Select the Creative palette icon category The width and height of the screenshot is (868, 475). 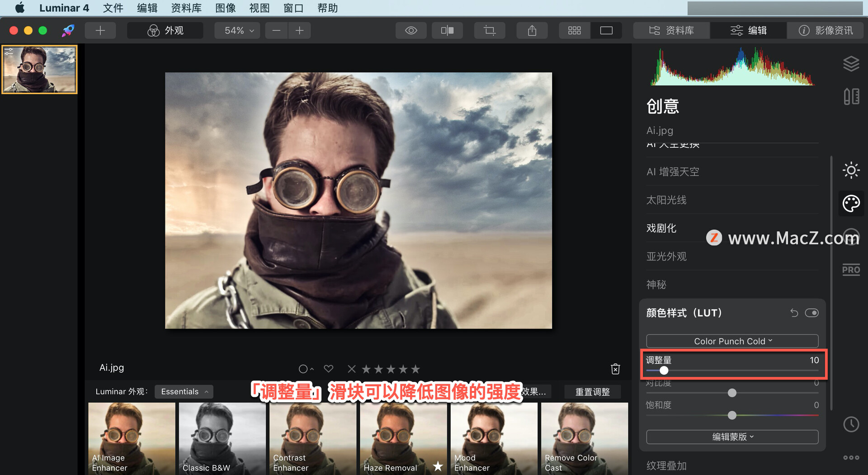pos(851,203)
